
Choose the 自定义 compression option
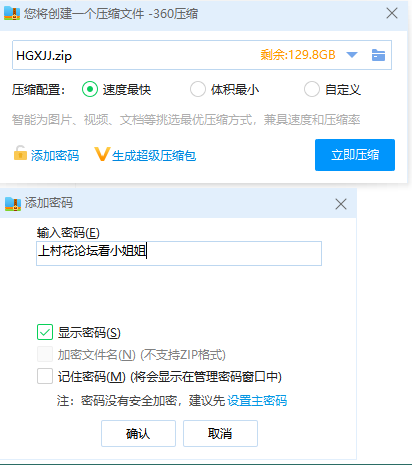point(312,89)
